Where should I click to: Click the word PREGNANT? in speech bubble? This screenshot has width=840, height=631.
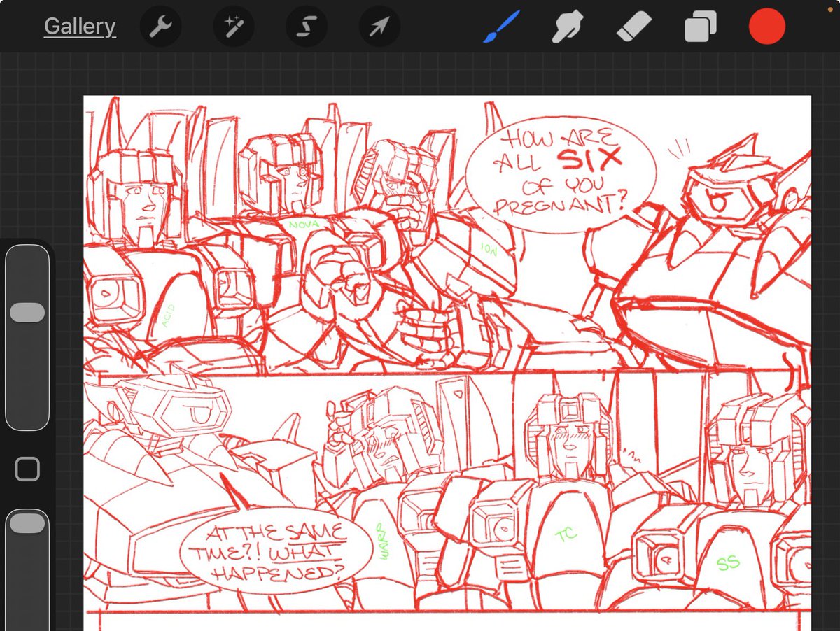click(560, 204)
